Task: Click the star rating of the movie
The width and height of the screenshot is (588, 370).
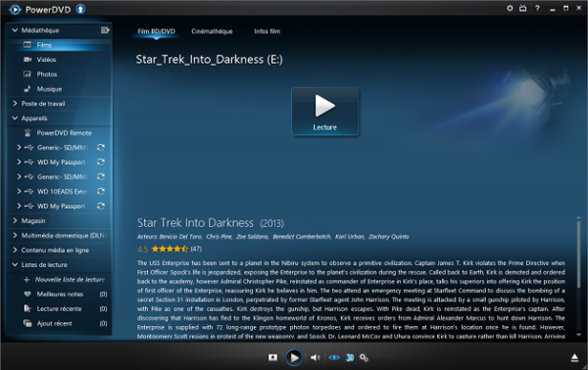Action: (x=170, y=249)
